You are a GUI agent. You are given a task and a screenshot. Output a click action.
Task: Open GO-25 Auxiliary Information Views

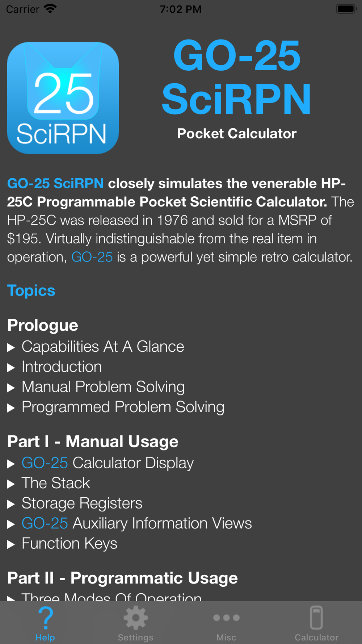[x=136, y=523]
